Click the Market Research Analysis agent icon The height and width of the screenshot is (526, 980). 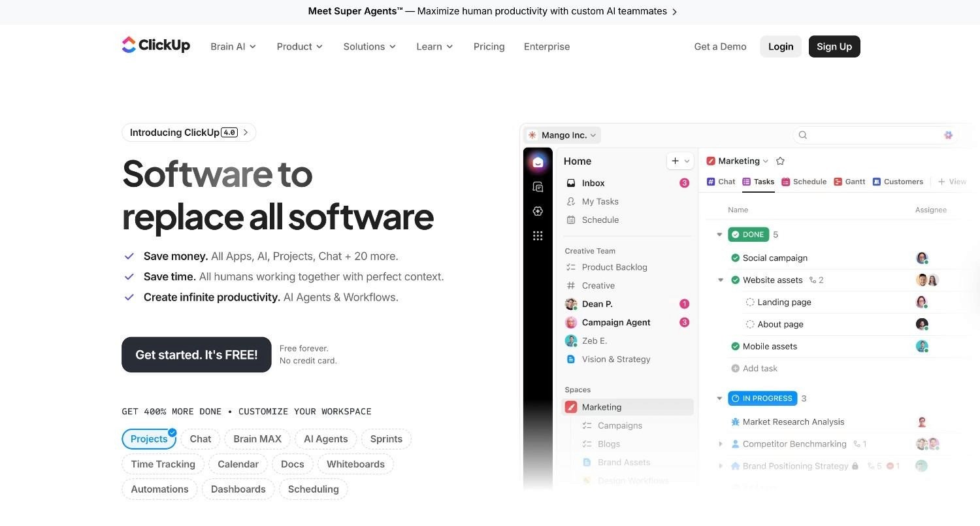click(x=736, y=422)
